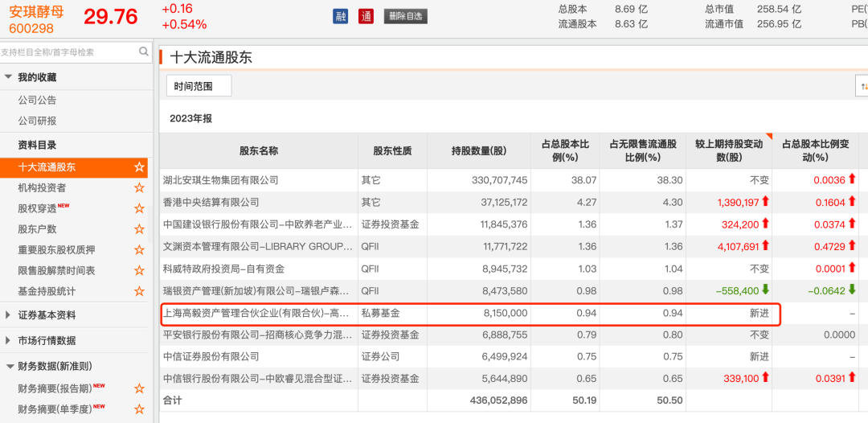This screenshot has width=868, height=423.
Task: Collapse the 我的收藏 section
Action: click(x=8, y=77)
